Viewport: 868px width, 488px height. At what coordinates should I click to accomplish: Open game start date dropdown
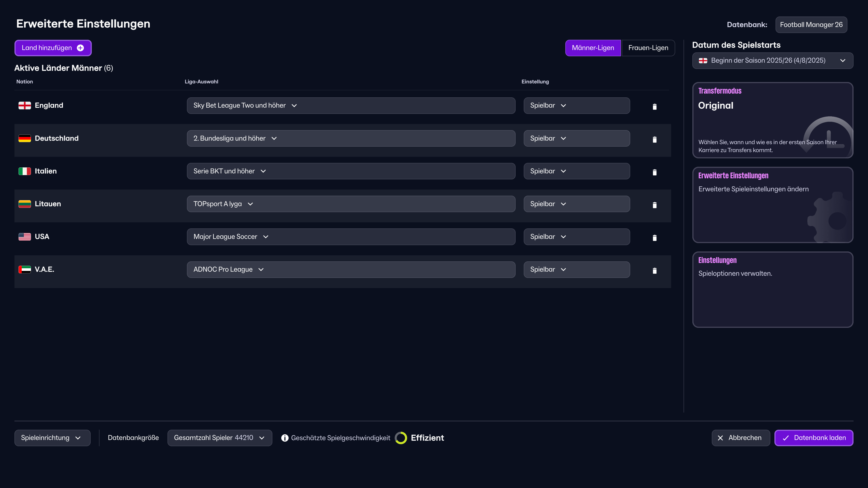pyautogui.click(x=772, y=61)
